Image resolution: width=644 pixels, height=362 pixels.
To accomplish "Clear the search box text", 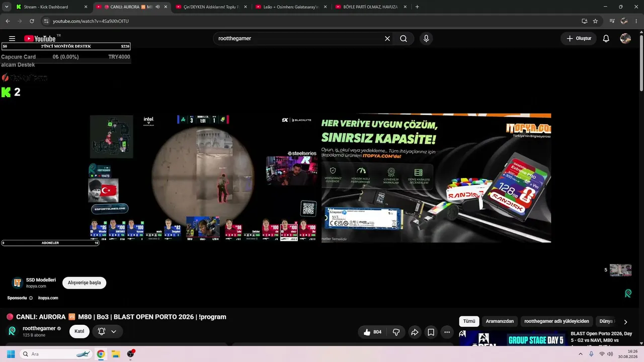I will click(387, 39).
